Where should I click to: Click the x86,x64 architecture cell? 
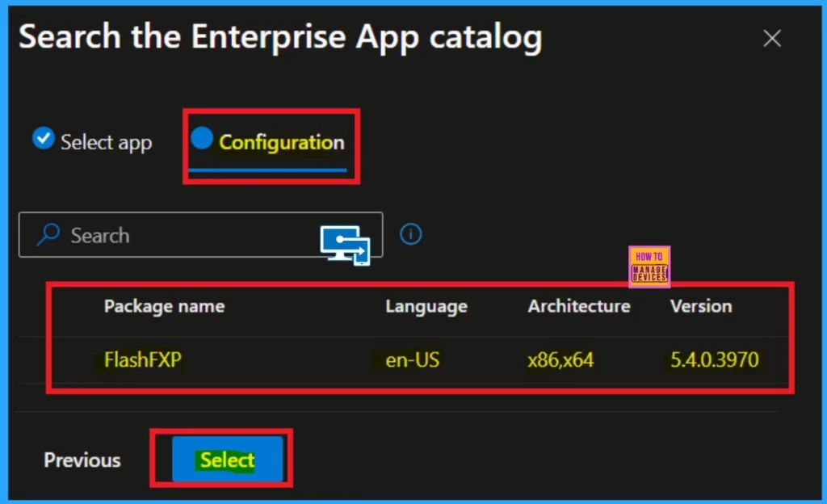560,360
